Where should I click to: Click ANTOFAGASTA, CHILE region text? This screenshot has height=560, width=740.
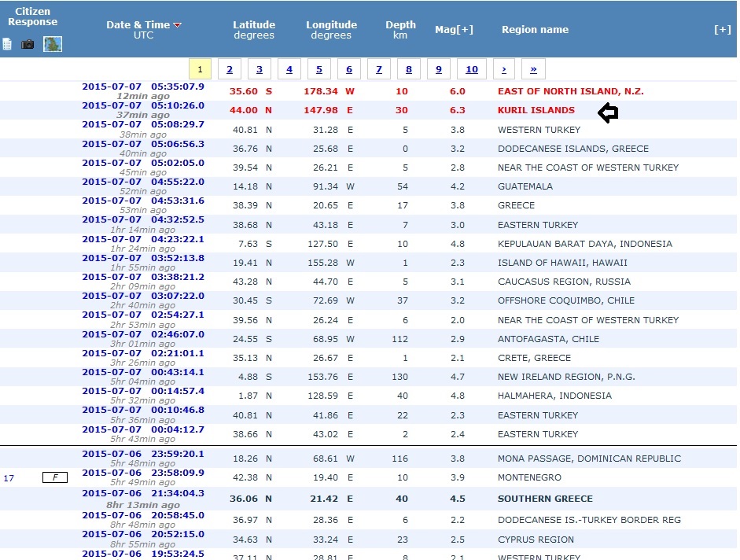[x=548, y=339]
